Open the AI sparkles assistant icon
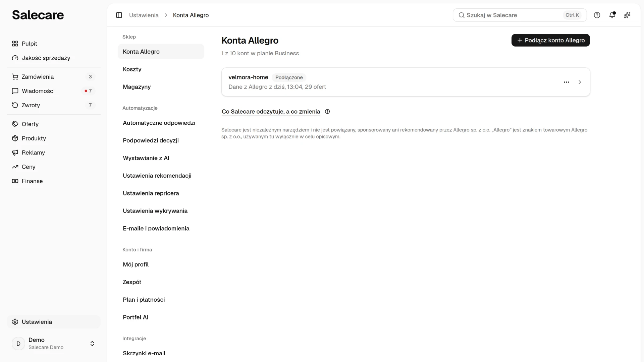Viewport: 644px width, 362px height. pos(627,15)
